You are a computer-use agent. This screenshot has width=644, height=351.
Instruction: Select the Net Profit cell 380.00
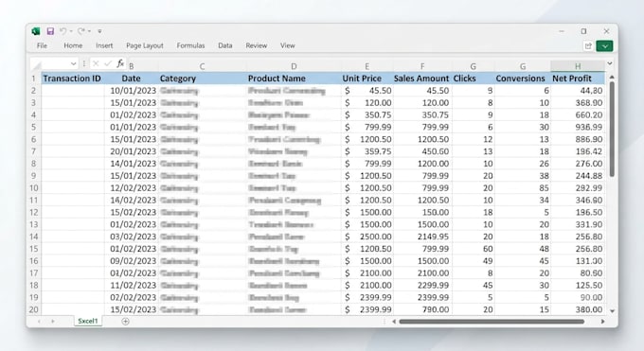pyautogui.click(x=578, y=309)
